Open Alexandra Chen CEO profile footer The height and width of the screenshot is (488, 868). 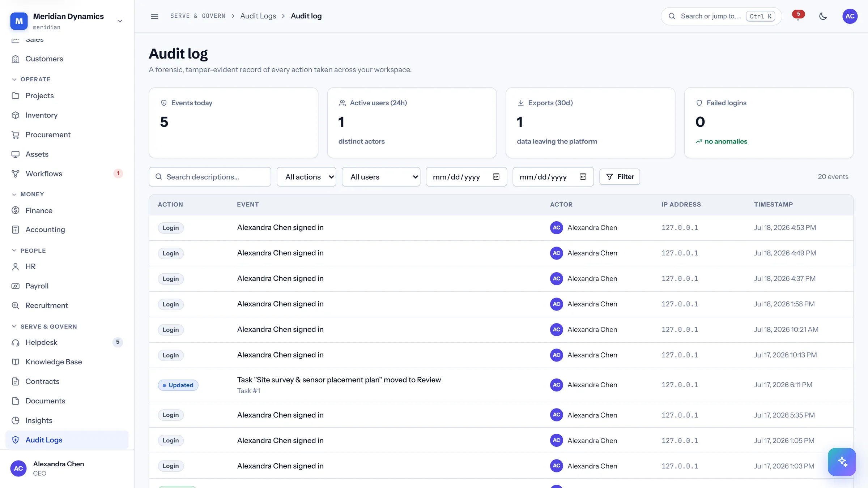[x=67, y=468]
